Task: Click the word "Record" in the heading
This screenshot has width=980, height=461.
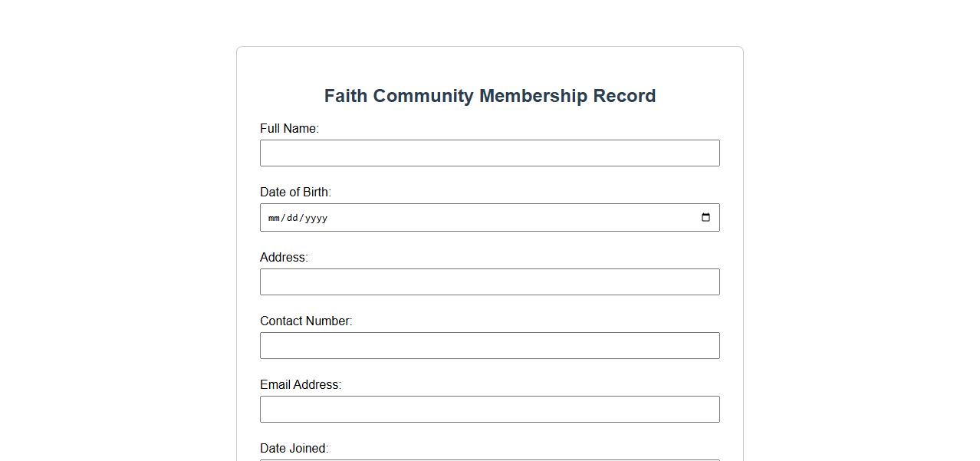Action: pyautogui.click(x=624, y=97)
